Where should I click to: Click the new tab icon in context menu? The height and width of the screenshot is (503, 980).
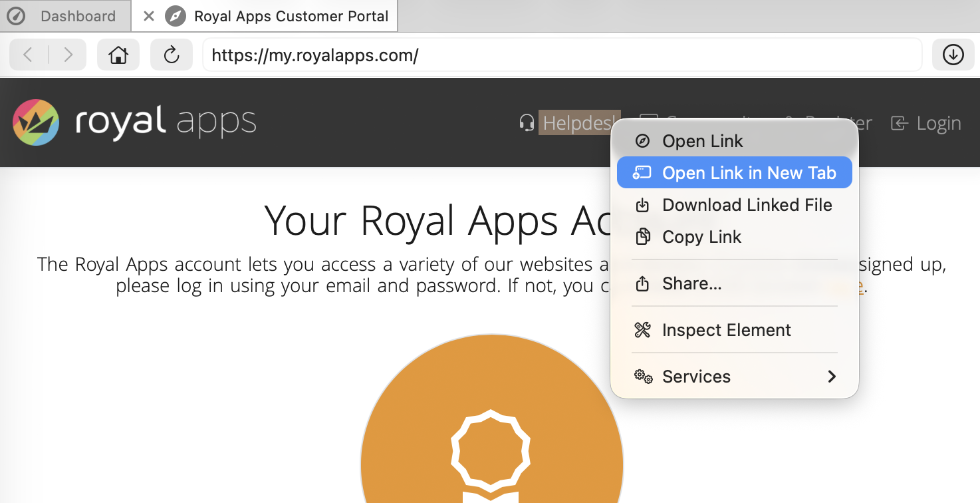(x=642, y=173)
